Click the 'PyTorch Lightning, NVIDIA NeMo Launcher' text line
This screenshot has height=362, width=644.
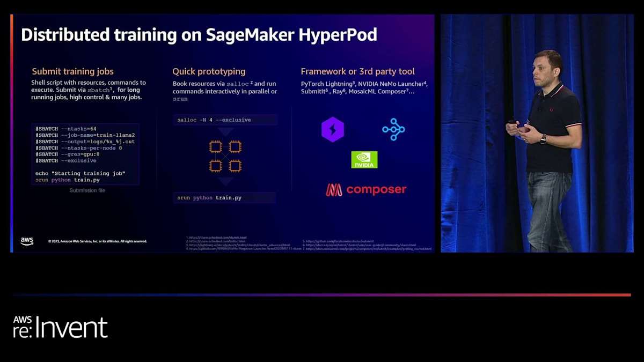(x=364, y=84)
